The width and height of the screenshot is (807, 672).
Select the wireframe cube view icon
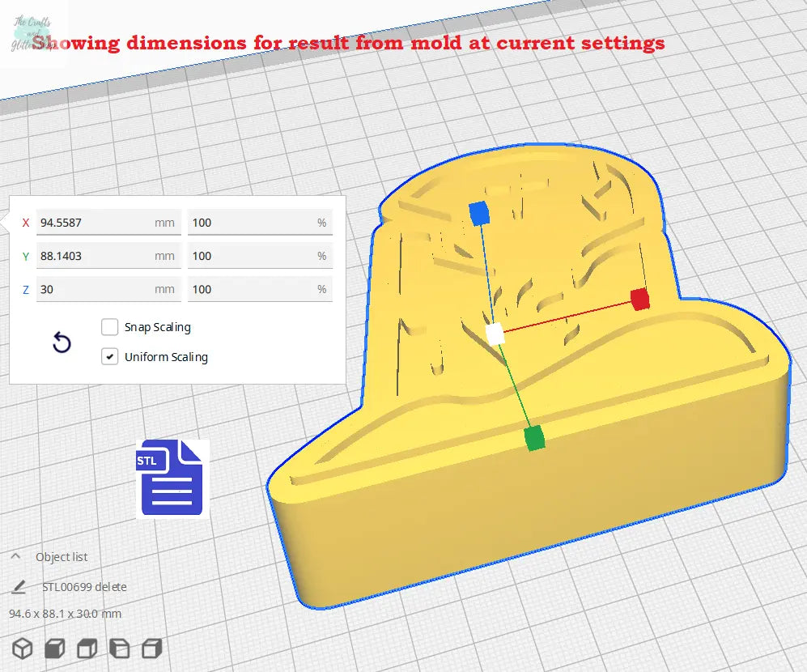coord(22,648)
